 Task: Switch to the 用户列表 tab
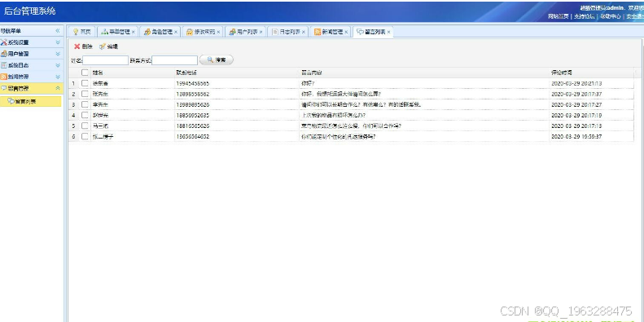pyautogui.click(x=245, y=32)
